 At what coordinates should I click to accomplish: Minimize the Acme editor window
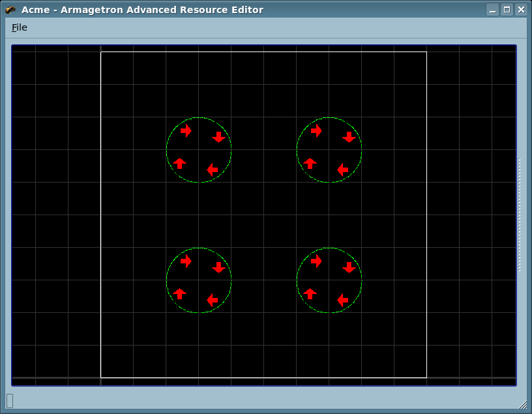[493, 10]
